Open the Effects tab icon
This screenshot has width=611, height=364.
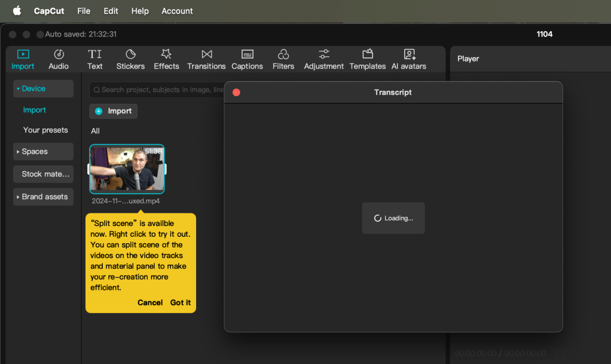166,54
